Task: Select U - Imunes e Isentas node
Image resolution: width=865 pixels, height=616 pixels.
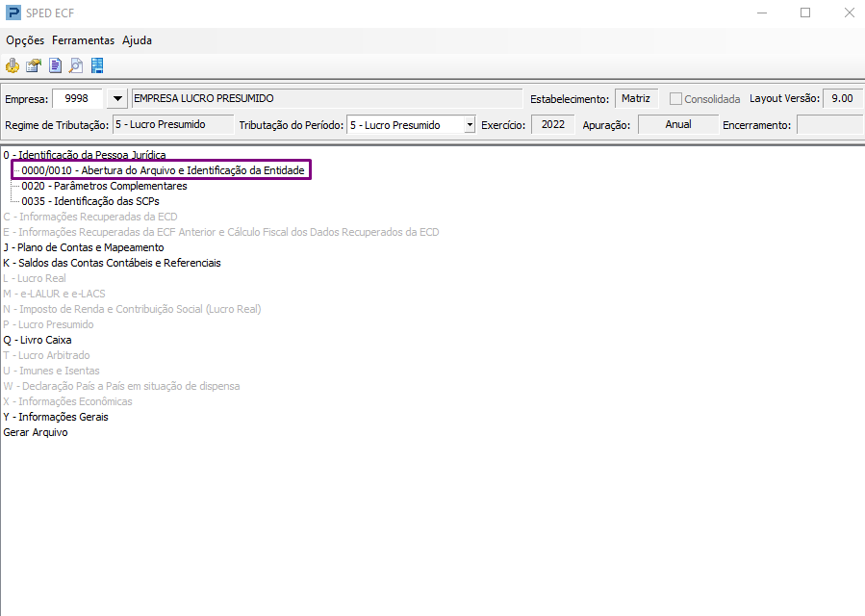Action: [x=51, y=372]
